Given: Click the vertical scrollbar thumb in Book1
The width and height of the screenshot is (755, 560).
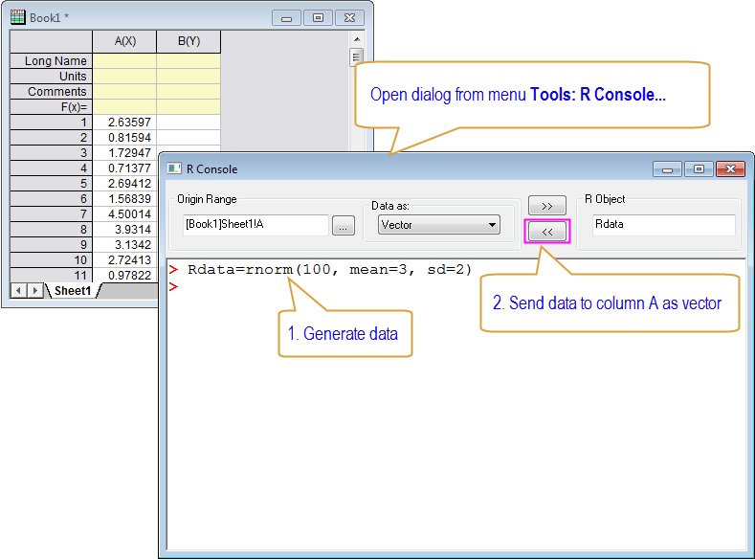Looking at the screenshot, I should tap(356, 57).
